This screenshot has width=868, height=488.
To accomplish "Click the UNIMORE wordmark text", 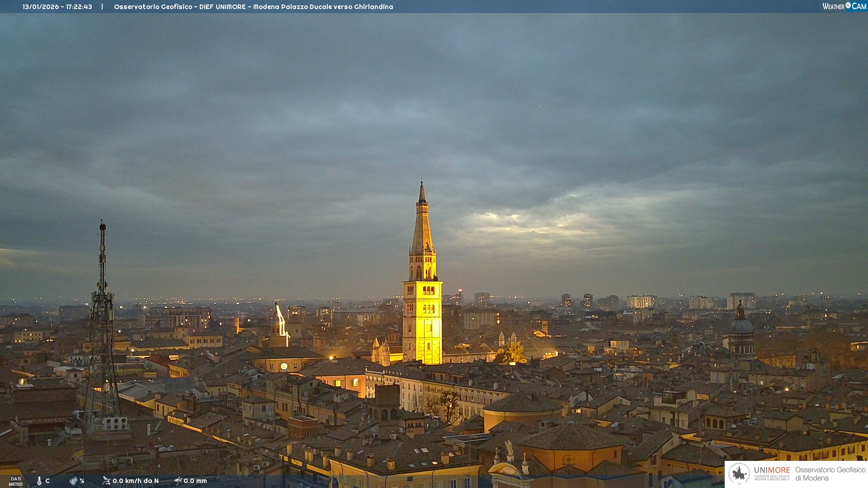I will (772, 470).
